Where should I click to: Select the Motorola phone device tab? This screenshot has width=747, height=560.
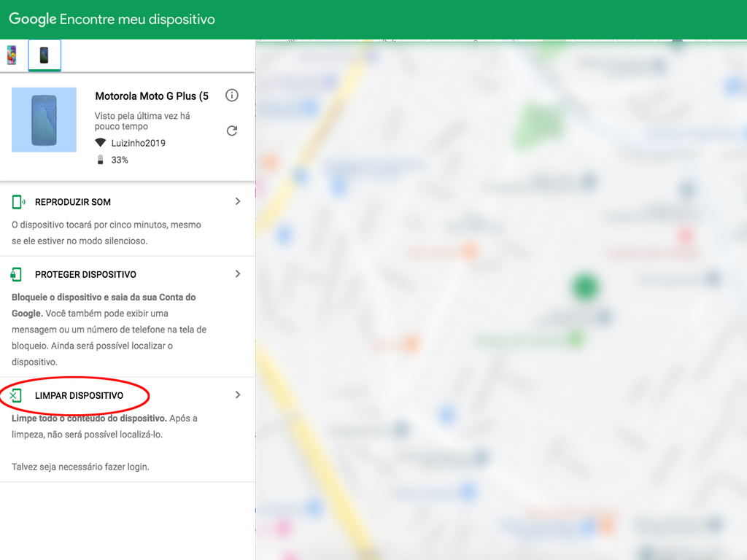[44, 55]
